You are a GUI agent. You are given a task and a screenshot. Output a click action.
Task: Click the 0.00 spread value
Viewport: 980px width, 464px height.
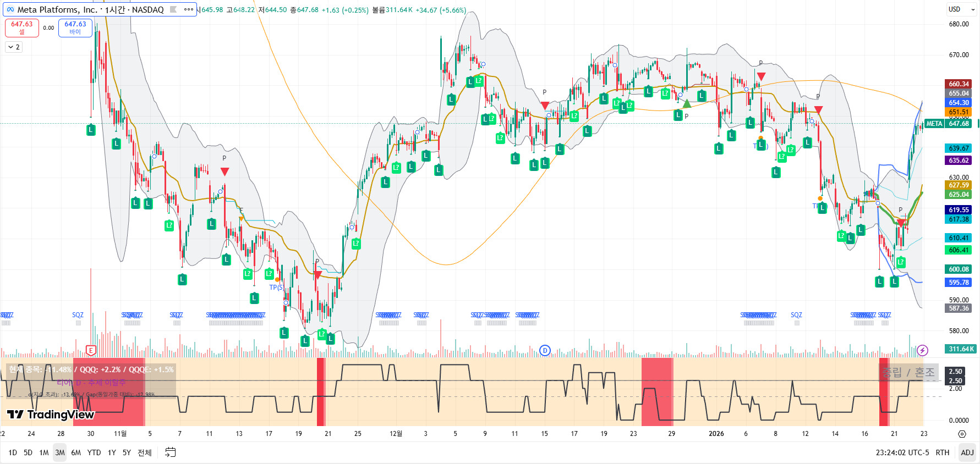tap(48, 28)
